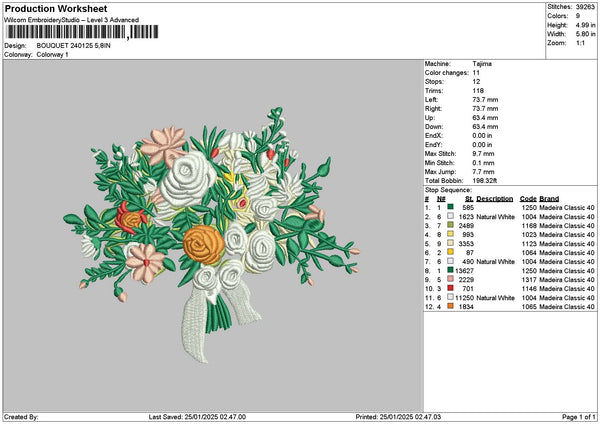Click the red swatch in stop row 10

(450, 288)
